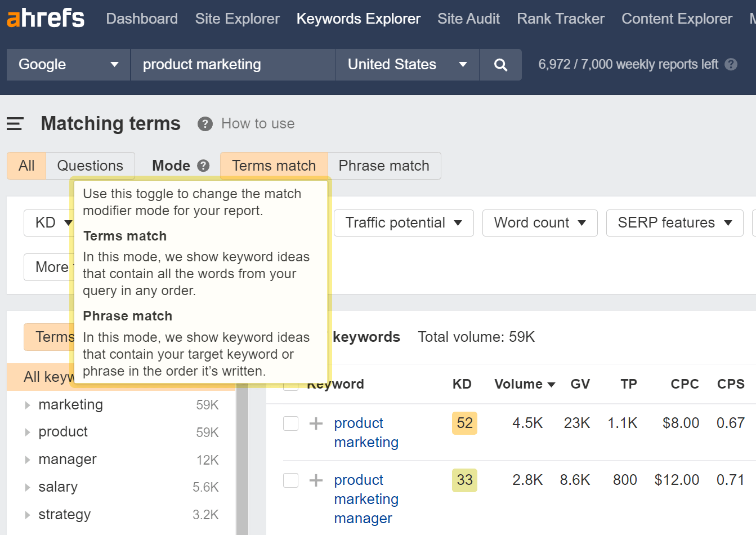Click the ahrefs logo
The image size is (756, 535).
pos(45,18)
